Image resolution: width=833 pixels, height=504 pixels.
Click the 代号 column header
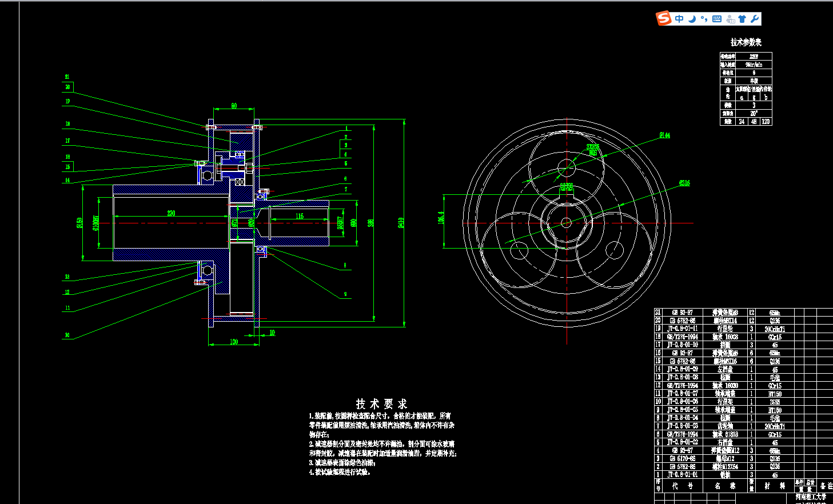tap(683, 486)
